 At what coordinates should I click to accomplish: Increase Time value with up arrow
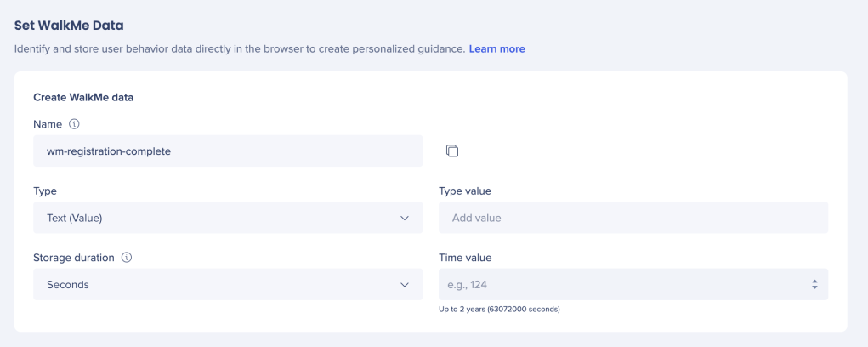click(x=814, y=281)
